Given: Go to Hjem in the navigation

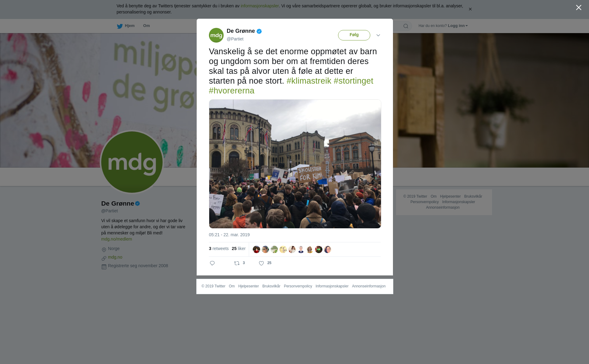Looking at the screenshot, I should 130,26.
